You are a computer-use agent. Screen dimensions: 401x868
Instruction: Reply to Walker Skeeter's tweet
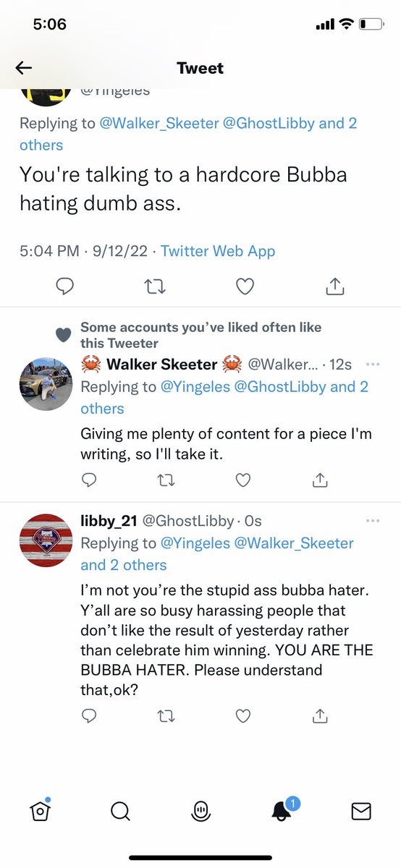tap(89, 479)
